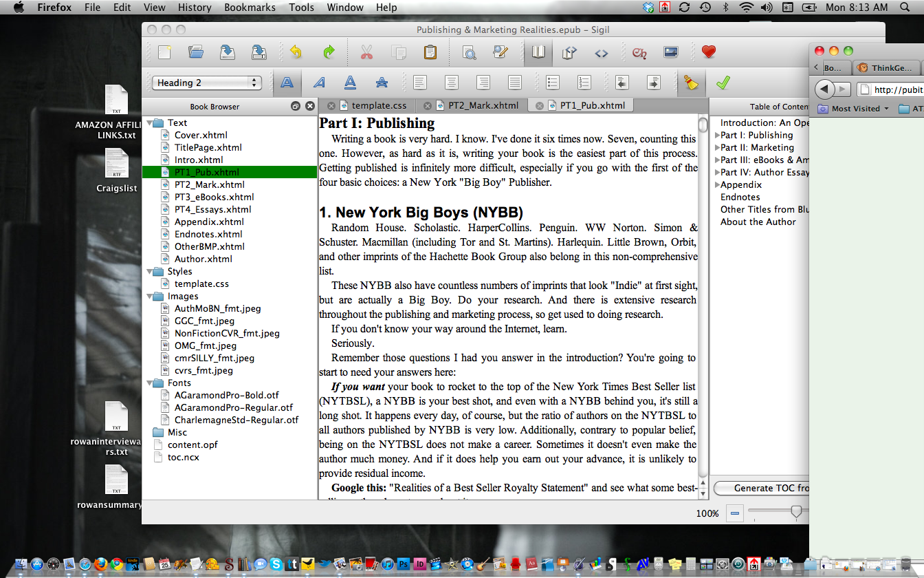Collapse the Text folder in Book Browser

click(150, 122)
